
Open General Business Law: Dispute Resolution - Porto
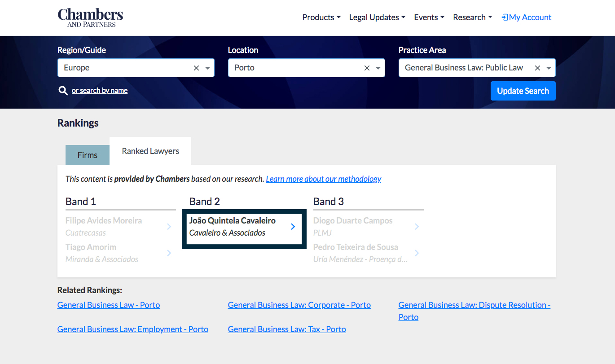474,311
